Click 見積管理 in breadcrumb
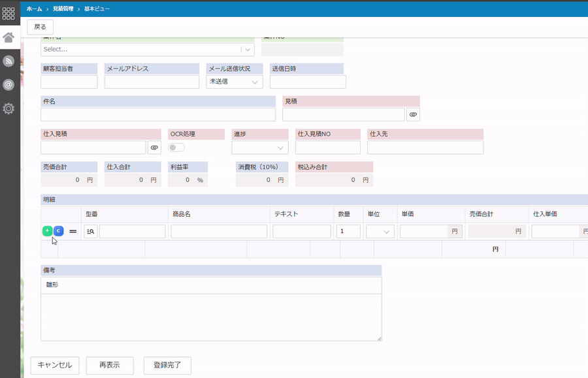This screenshot has width=588, height=378. click(x=63, y=8)
